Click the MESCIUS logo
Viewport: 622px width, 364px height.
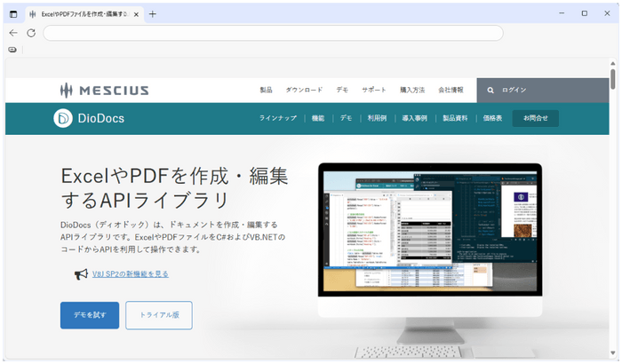(x=105, y=91)
